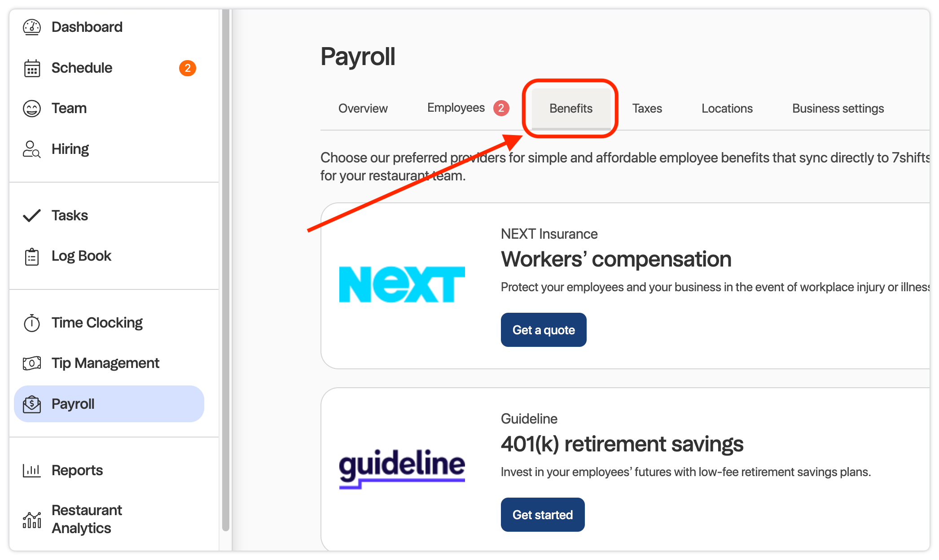Select the Tip Management cash icon
939x560 pixels.
pyautogui.click(x=32, y=363)
